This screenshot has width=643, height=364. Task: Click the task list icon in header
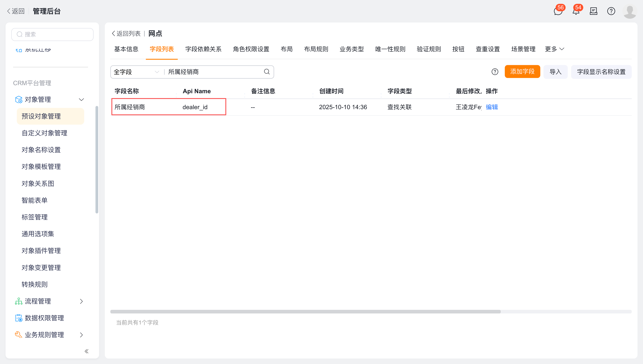pos(593,11)
